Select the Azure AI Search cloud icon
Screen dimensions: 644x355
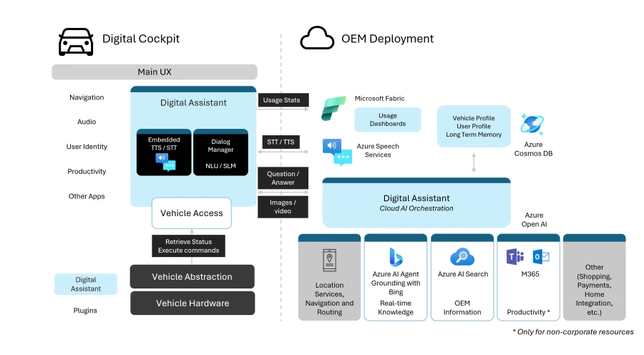(462, 257)
